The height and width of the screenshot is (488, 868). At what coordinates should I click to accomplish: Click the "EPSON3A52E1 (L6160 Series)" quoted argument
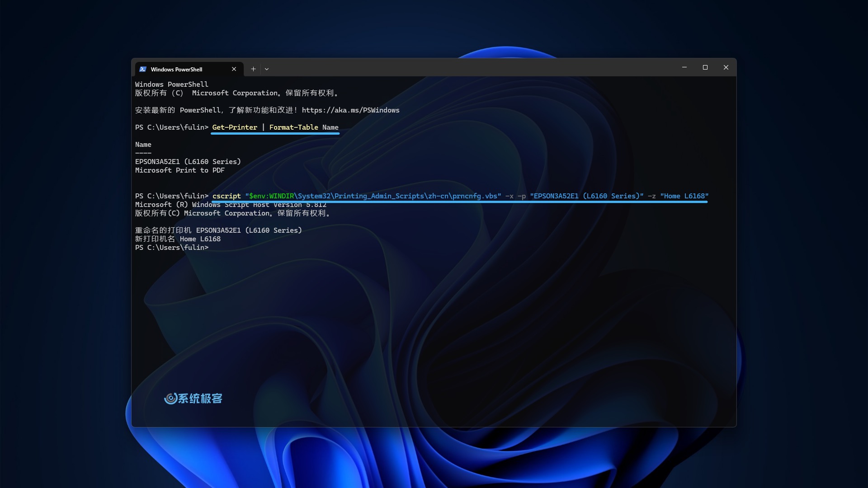[x=587, y=196]
